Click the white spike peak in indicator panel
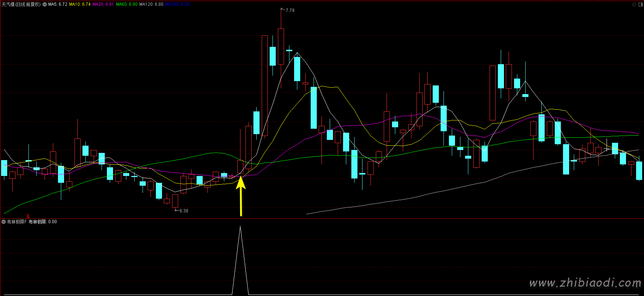This screenshot has width=644, height=296. (240, 227)
